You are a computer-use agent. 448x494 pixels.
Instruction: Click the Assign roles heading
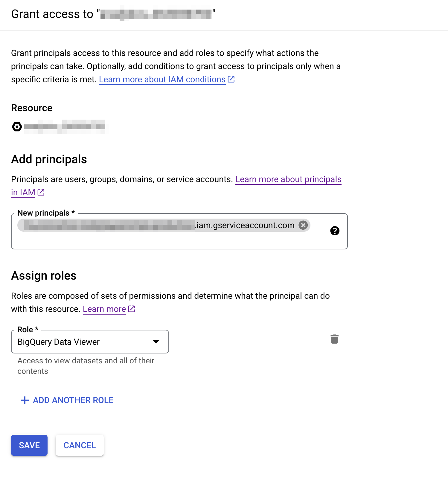[44, 276]
